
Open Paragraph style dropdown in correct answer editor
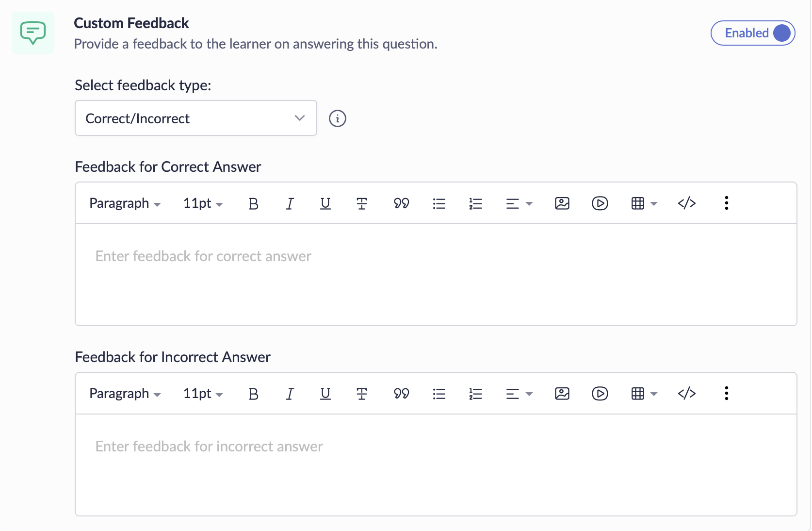pos(125,203)
